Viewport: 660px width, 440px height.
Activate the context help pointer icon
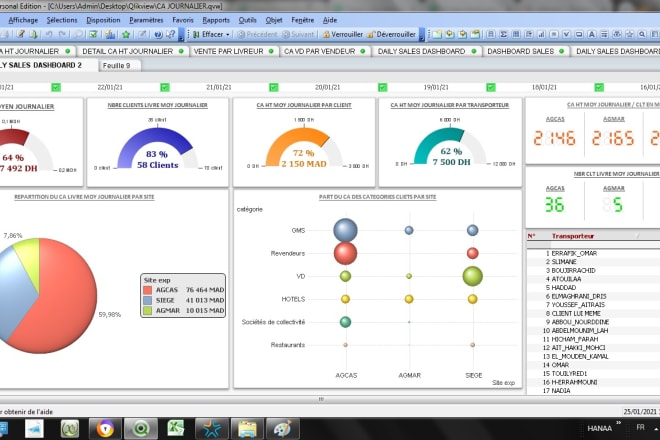(x=170, y=35)
